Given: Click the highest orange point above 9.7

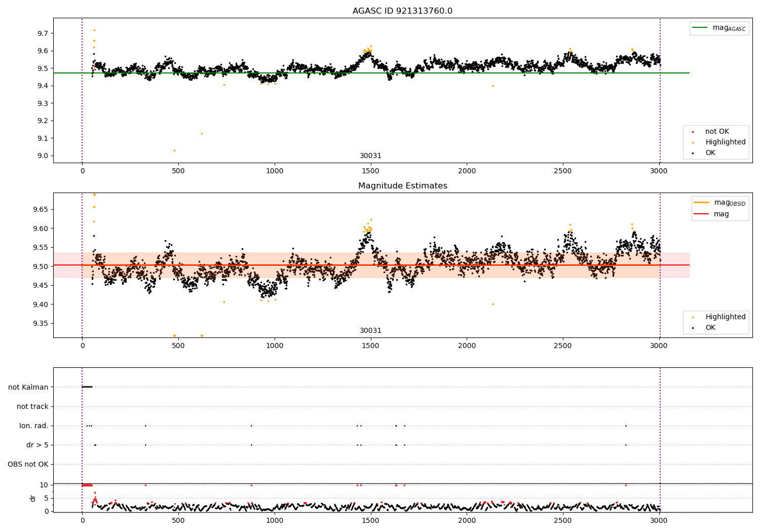Looking at the screenshot, I should tap(94, 30).
